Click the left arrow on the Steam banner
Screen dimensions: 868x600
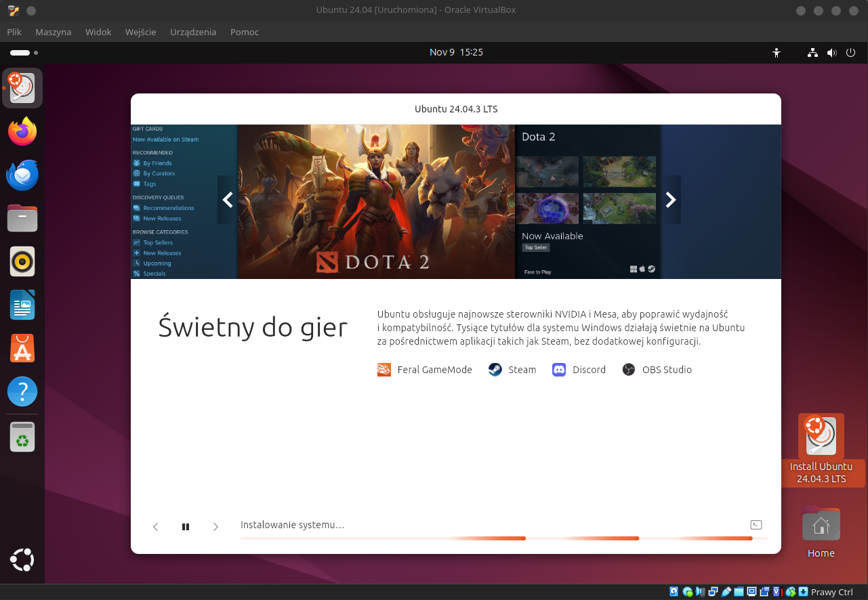(228, 200)
